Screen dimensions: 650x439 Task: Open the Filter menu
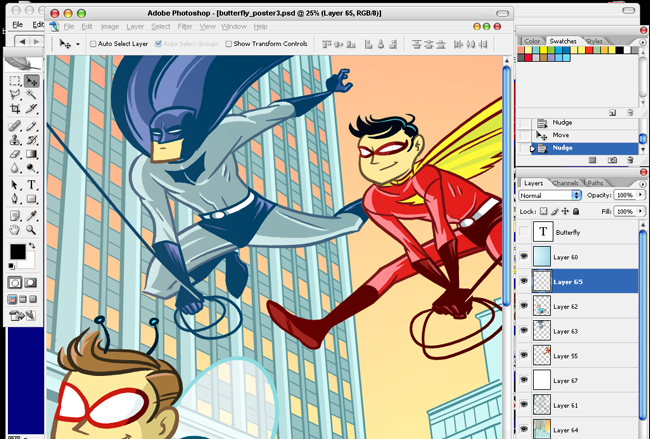pos(185,27)
